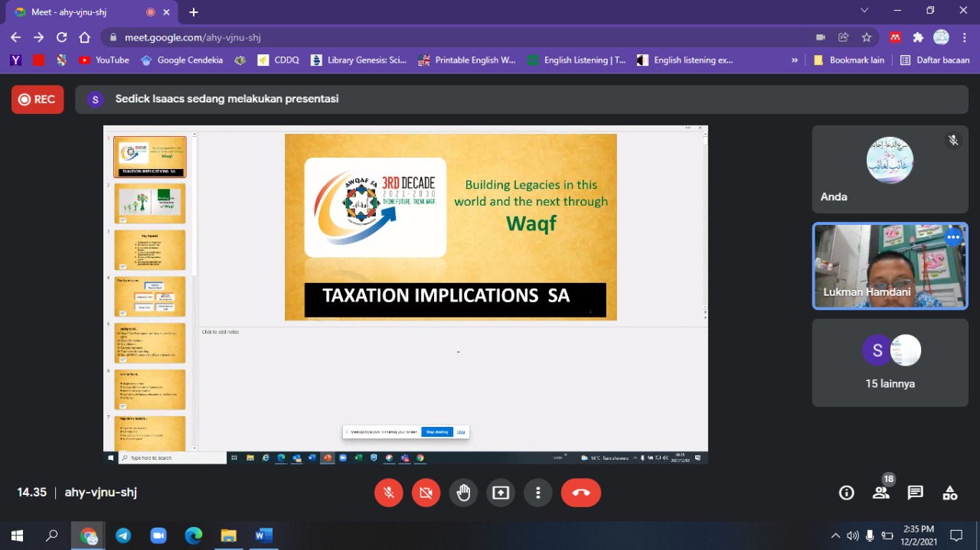
Task: Open meeting details info icon
Action: tap(847, 493)
